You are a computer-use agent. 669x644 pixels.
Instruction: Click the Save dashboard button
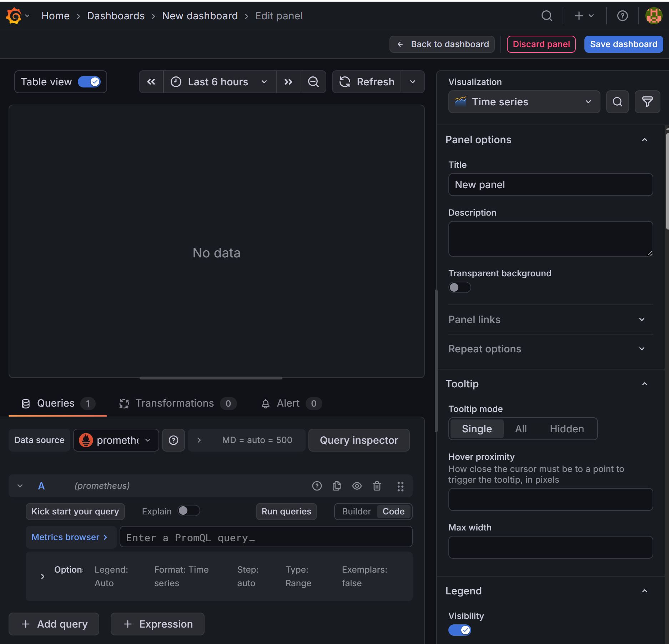[x=623, y=44]
